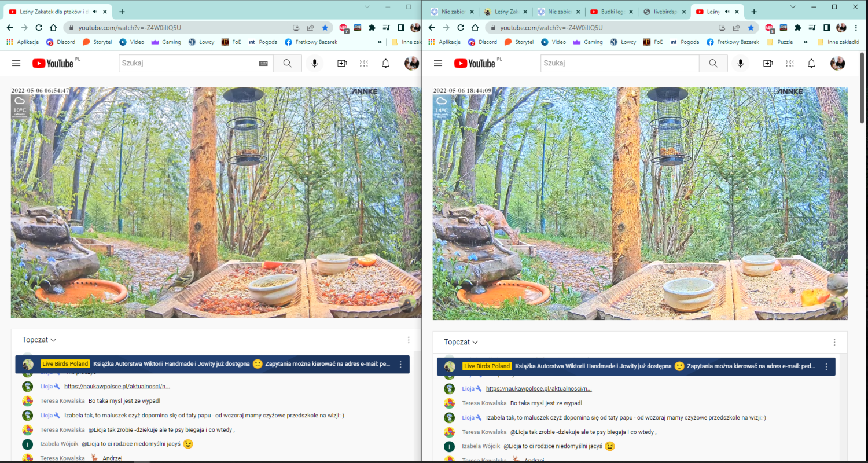Click the right live stream video player
This screenshot has width=868, height=463.
click(x=640, y=203)
